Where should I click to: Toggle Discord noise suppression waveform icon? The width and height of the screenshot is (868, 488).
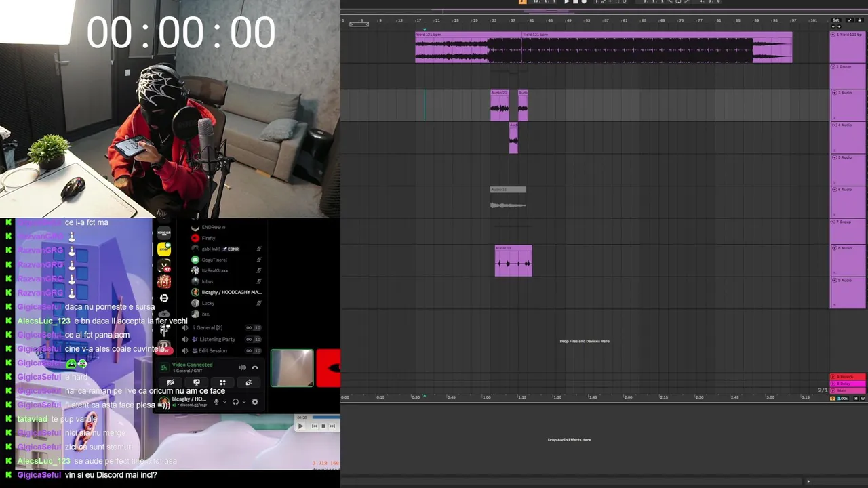point(243,367)
